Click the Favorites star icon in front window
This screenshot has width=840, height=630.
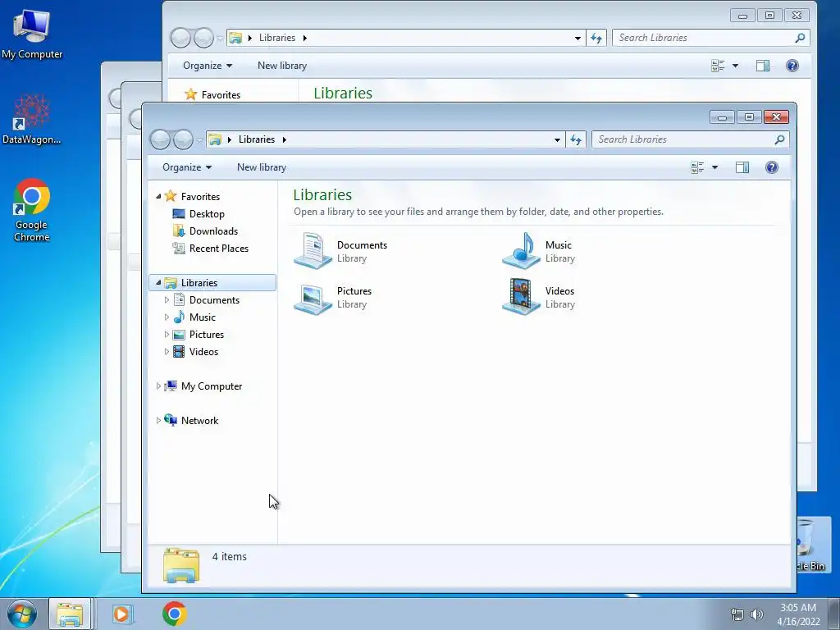tap(171, 196)
